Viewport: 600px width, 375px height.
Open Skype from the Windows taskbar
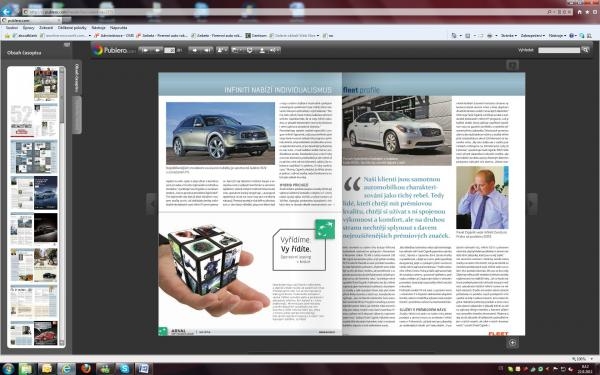pos(124,368)
